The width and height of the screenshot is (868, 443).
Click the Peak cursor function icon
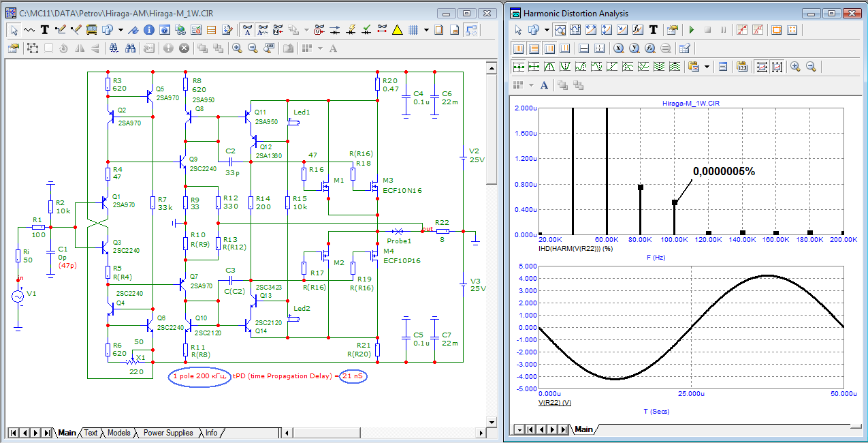tap(549, 67)
